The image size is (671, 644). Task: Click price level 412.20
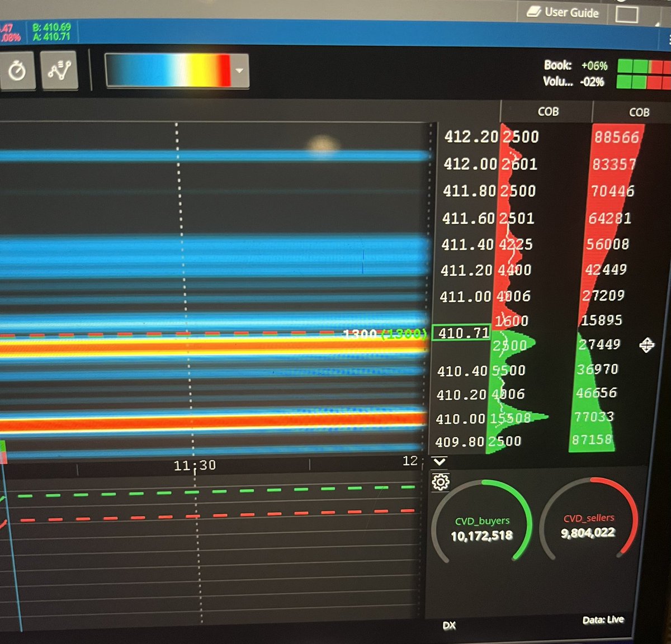point(471,137)
